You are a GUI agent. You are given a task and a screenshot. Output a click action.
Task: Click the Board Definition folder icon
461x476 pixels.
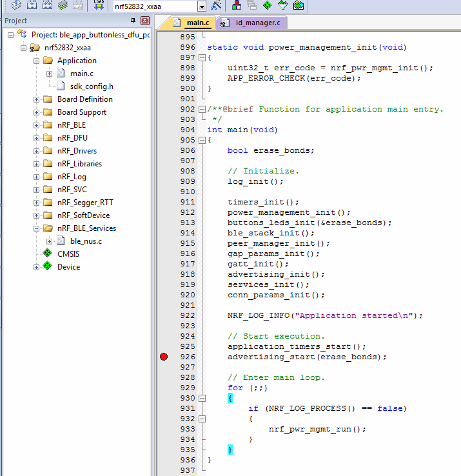click(x=48, y=99)
